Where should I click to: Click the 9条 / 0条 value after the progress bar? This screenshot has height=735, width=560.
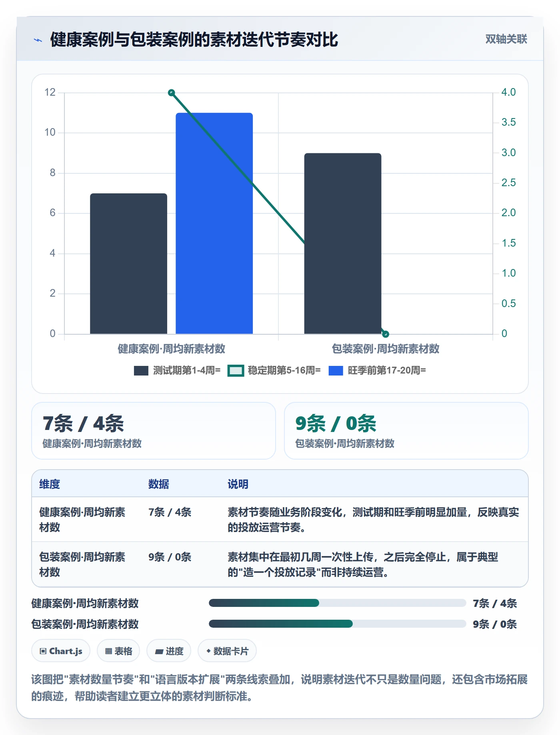click(x=495, y=624)
